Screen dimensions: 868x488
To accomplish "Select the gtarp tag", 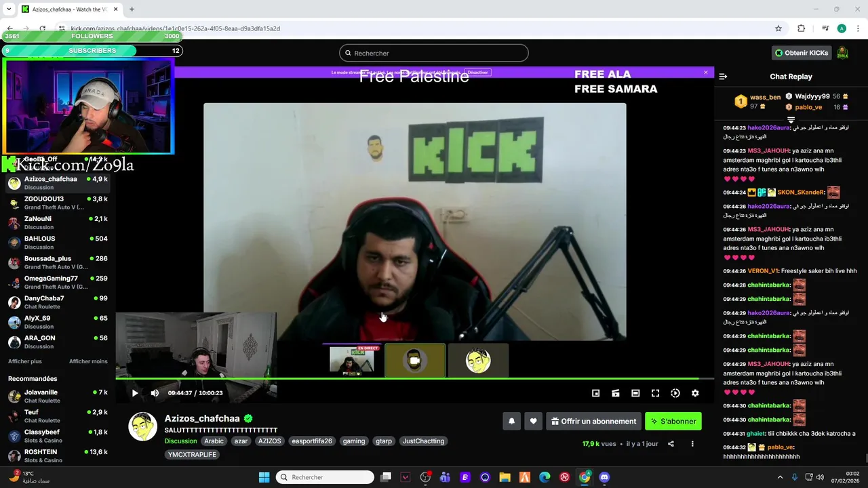I will pyautogui.click(x=384, y=441).
